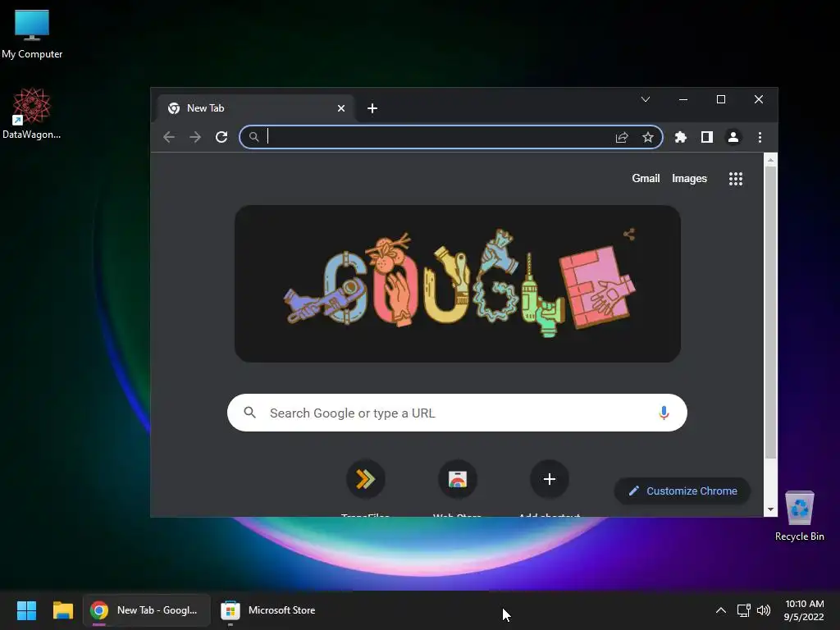Click the magnifier in the Google search box
This screenshot has height=630, width=840.
pyautogui.click(x=249, y=413)
